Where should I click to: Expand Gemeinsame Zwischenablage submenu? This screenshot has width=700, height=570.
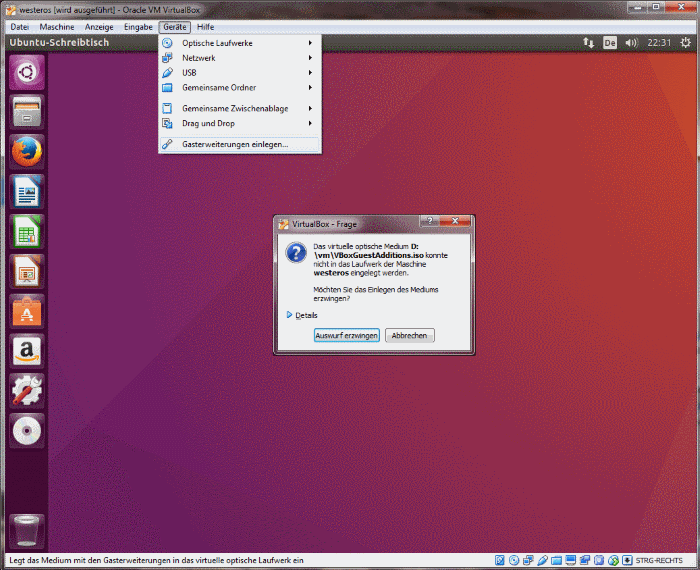coord(240,108)
